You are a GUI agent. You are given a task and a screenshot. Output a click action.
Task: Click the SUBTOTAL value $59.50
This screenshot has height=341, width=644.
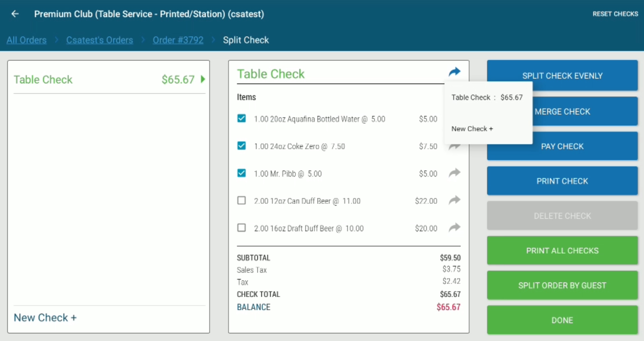click(450, 258)
